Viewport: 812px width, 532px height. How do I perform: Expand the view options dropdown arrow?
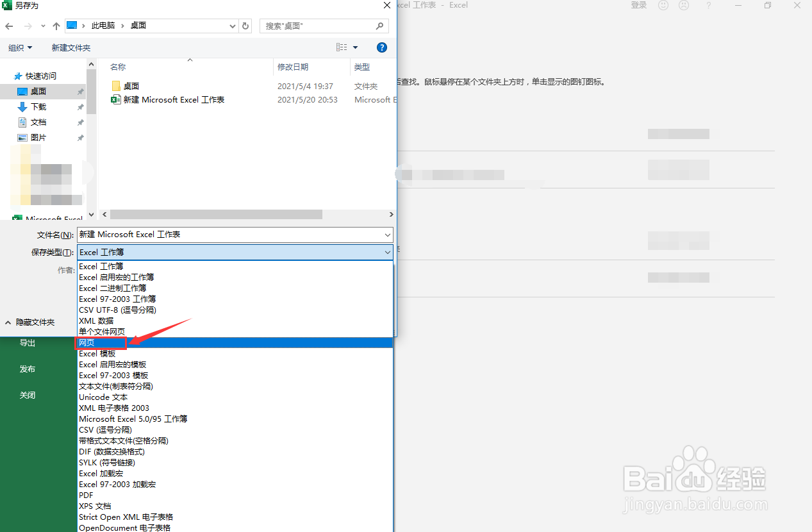[356, 47]
